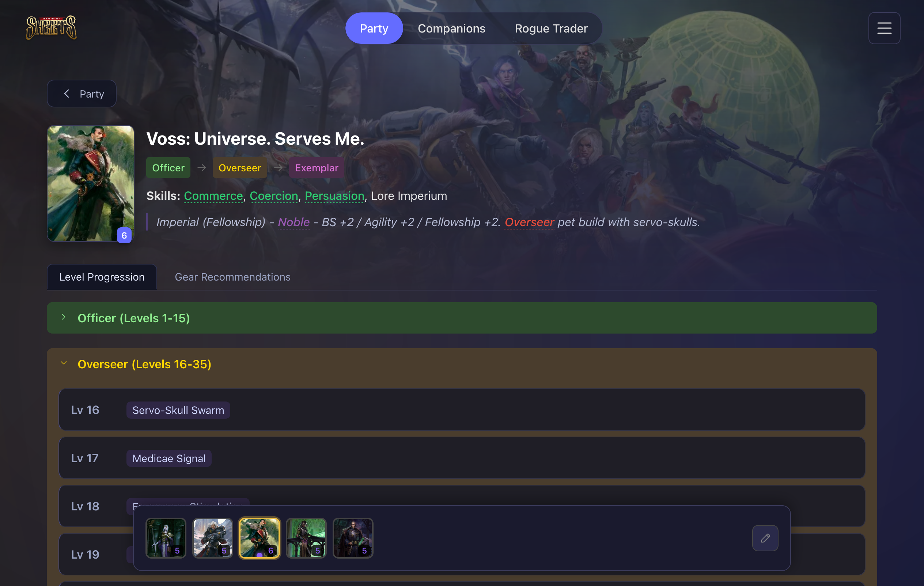
Task: Click the Exemplar archetype tag
Action: click(x=316, y=168)
